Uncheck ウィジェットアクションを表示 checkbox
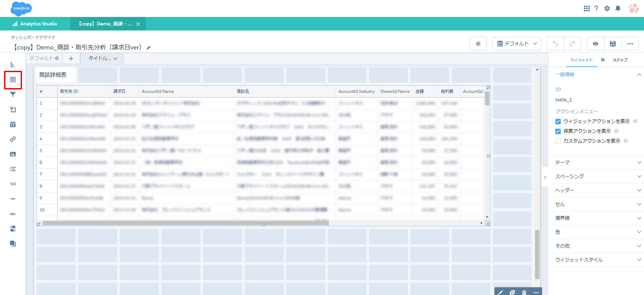The image size is (644, 295). click(558, 122)
